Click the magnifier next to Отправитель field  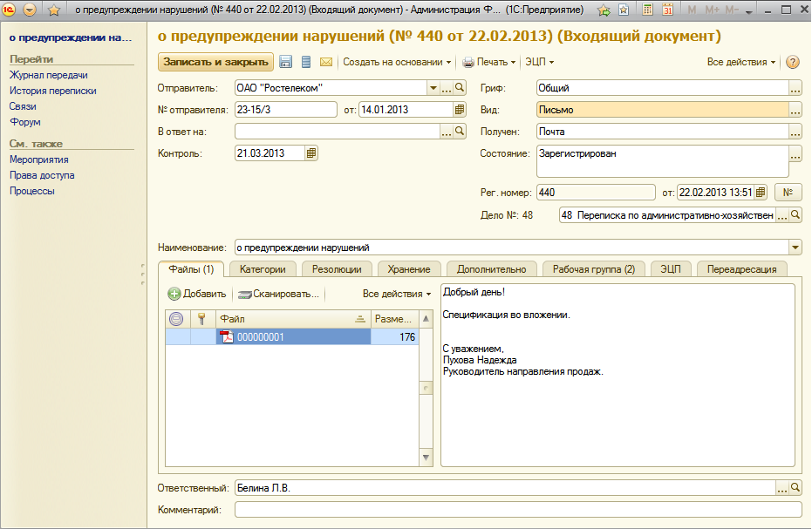click(x=460, y=88)
